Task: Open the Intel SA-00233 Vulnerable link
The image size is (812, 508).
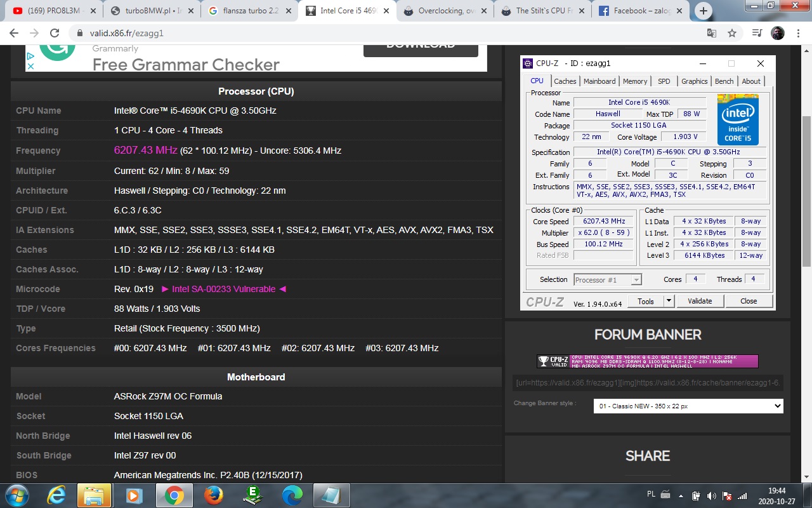Action: 223,289
